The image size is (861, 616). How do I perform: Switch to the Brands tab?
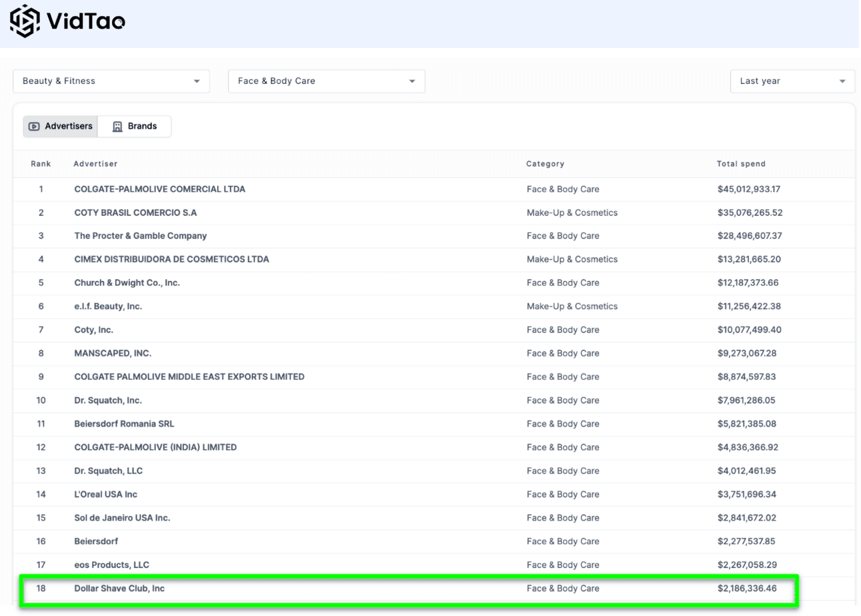(x=135, y=127)
